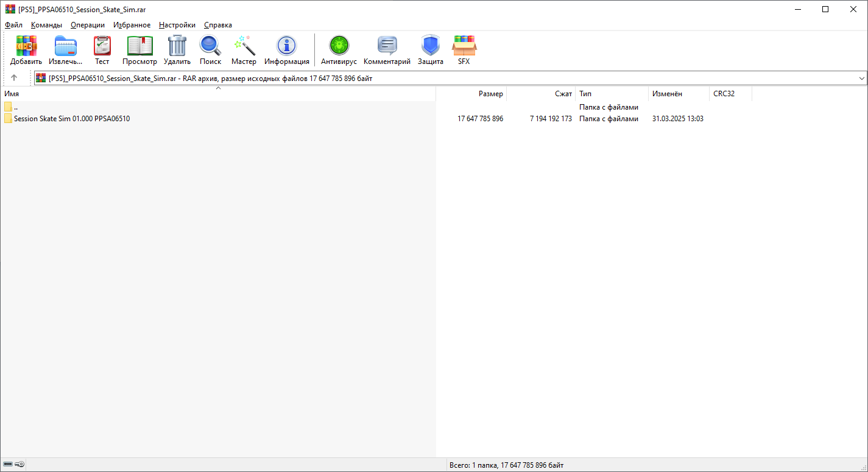Open the Избранное menu
The image size is (868, 472).
point(132,25)
